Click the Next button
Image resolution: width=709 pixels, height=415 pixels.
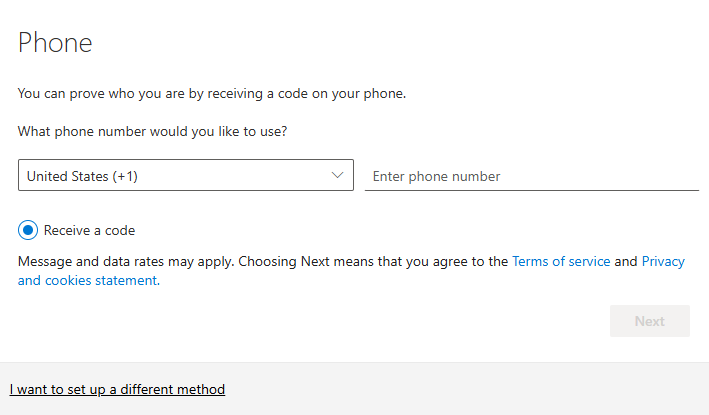point(650,321)
